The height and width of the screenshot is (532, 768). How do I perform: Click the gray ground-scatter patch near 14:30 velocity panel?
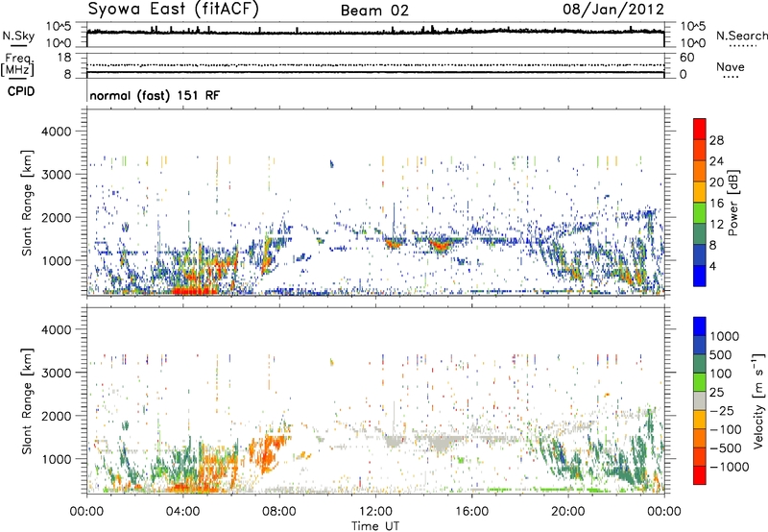coord(444,444)
